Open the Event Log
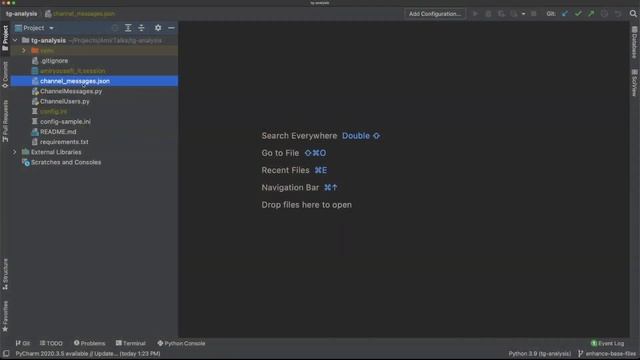This screenshot has height=360, width=640. click(608, 343)
